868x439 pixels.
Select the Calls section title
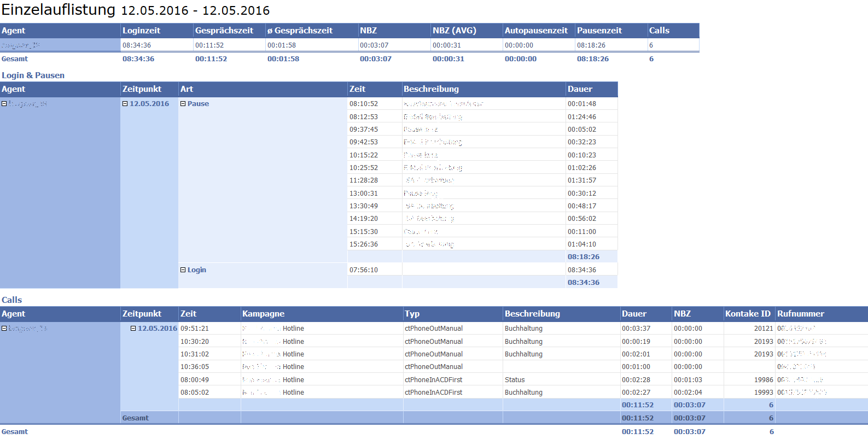[11, 300]
